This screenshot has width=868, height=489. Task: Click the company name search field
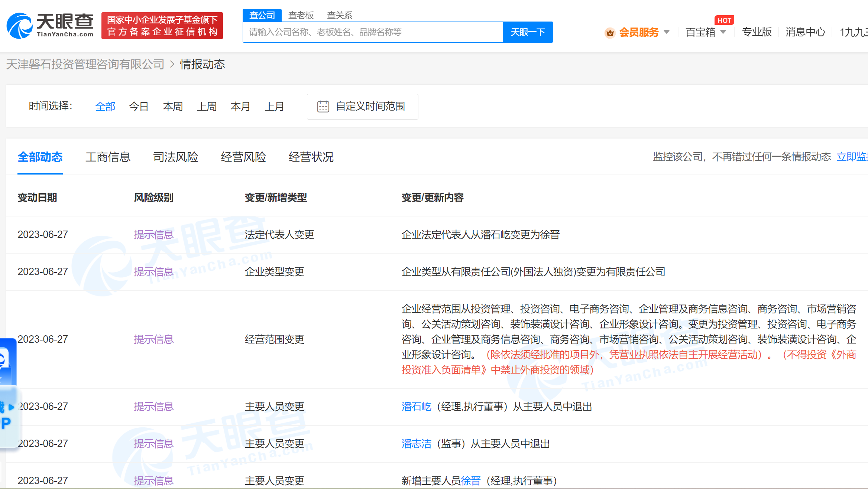(372, 32)
